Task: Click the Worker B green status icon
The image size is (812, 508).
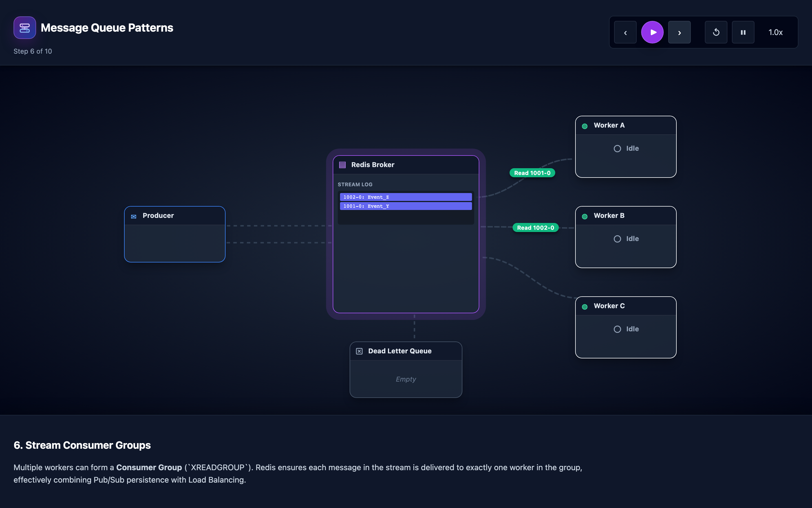Action: point(584,217)
